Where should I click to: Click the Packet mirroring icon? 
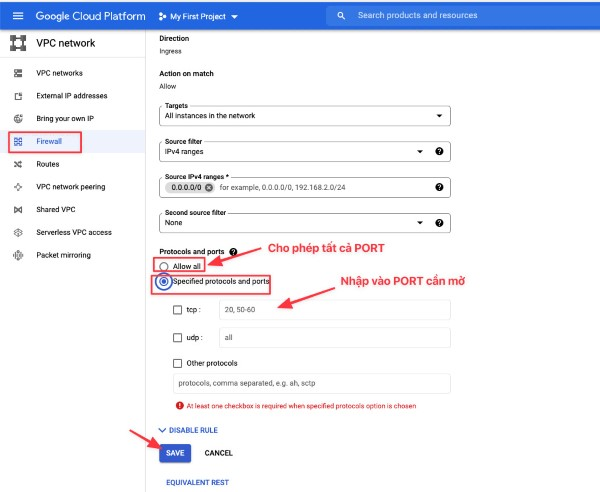point(16,255)
